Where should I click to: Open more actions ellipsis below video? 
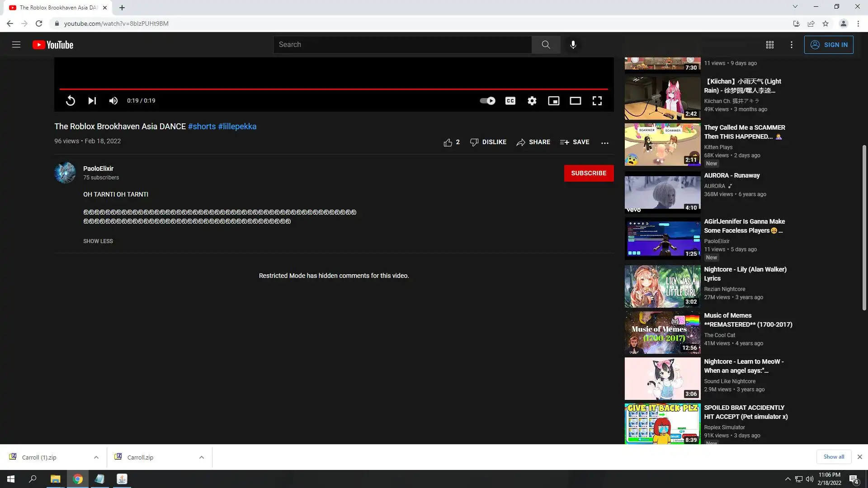605,142
